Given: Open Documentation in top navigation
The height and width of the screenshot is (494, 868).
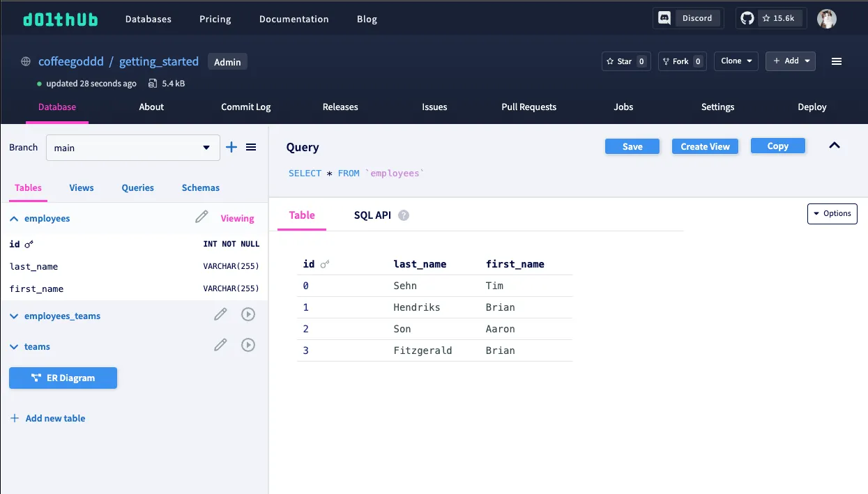Looking at the screenshot, I should click(294, 19).
